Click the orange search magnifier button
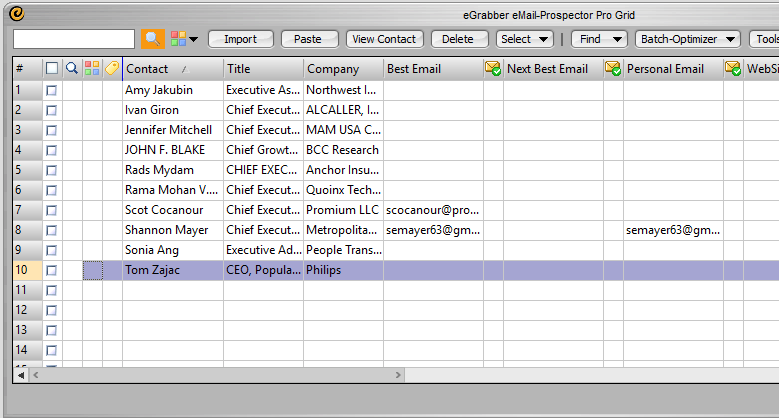This screenshot has height=418, width=779. (153, 39)
